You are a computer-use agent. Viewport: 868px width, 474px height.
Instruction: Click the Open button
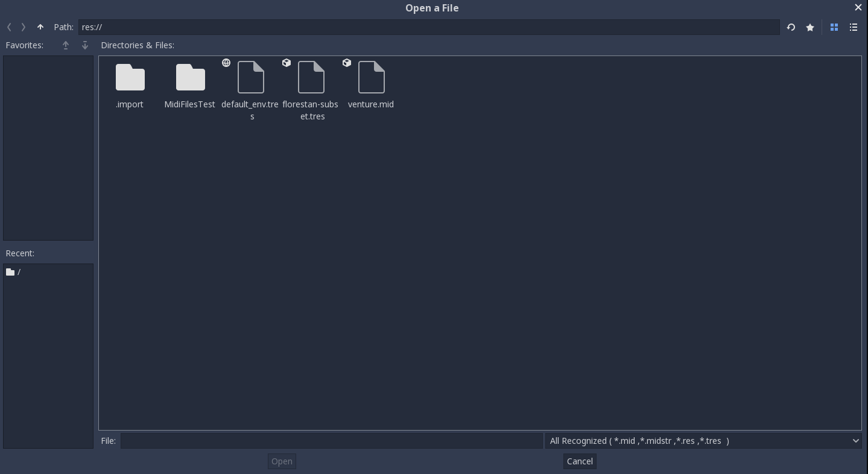point(282,461)
